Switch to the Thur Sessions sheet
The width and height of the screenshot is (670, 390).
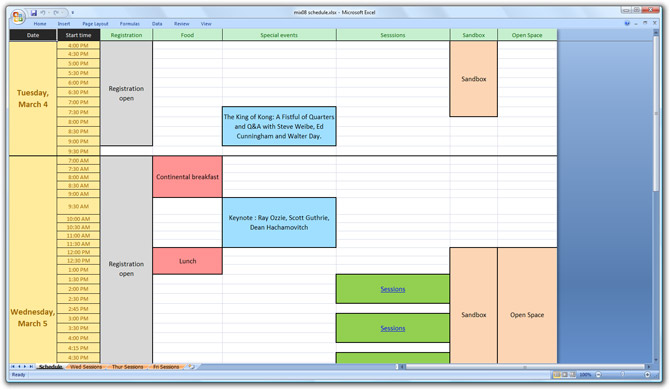127,367
